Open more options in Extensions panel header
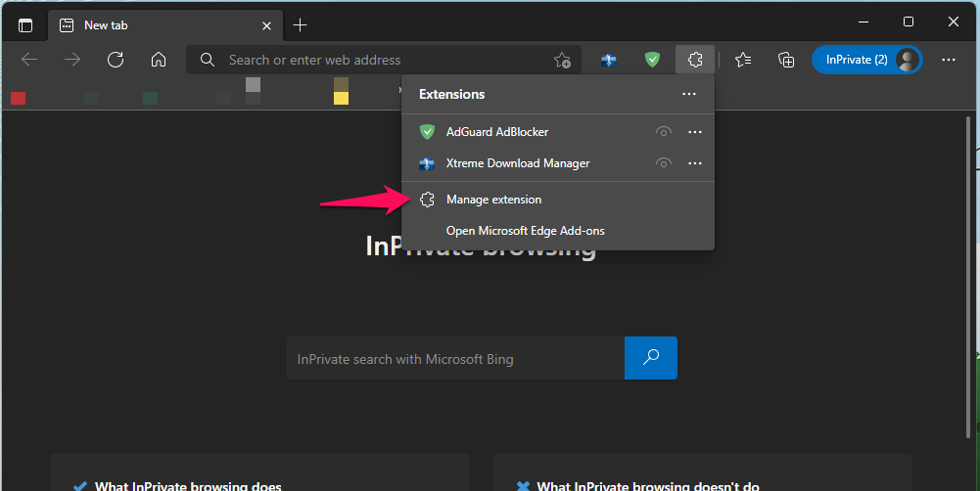The height and width of the screenshot is (491, 980). (x=689, y=94)
